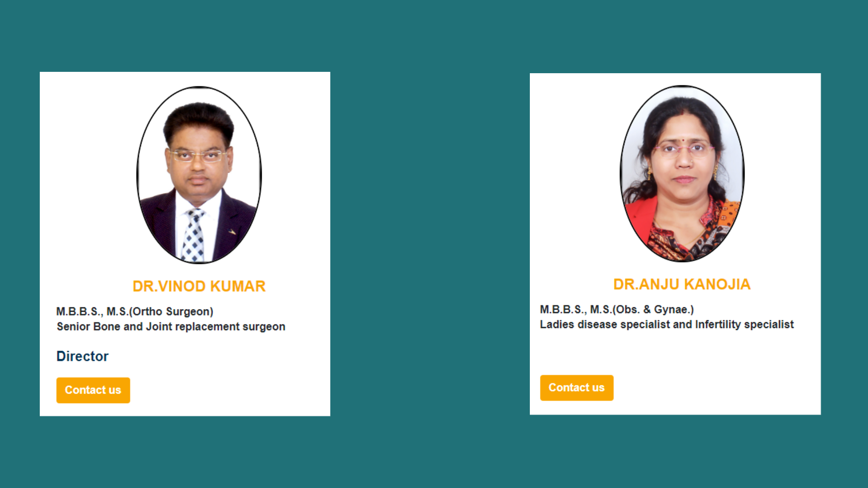This screenshot has width=868, height=488.
Task: Click Contact us under Dr. Vinod Kumar
Action: coord(93,390)
